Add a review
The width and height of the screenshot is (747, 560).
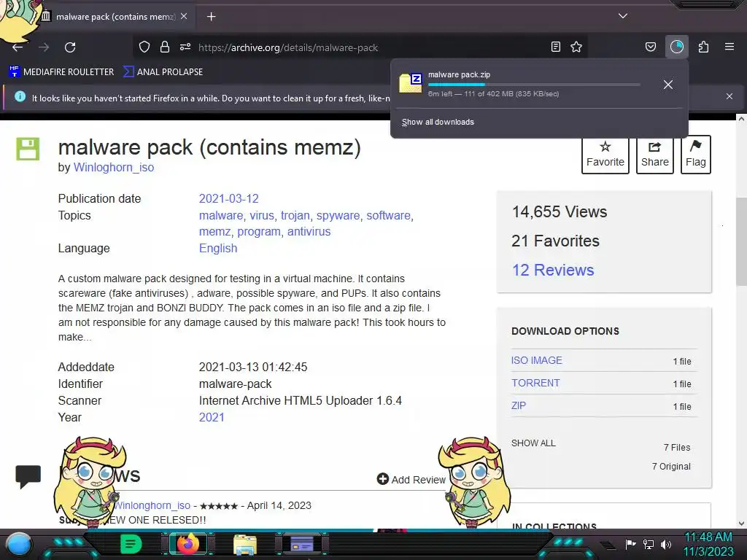tap(411, 479)
